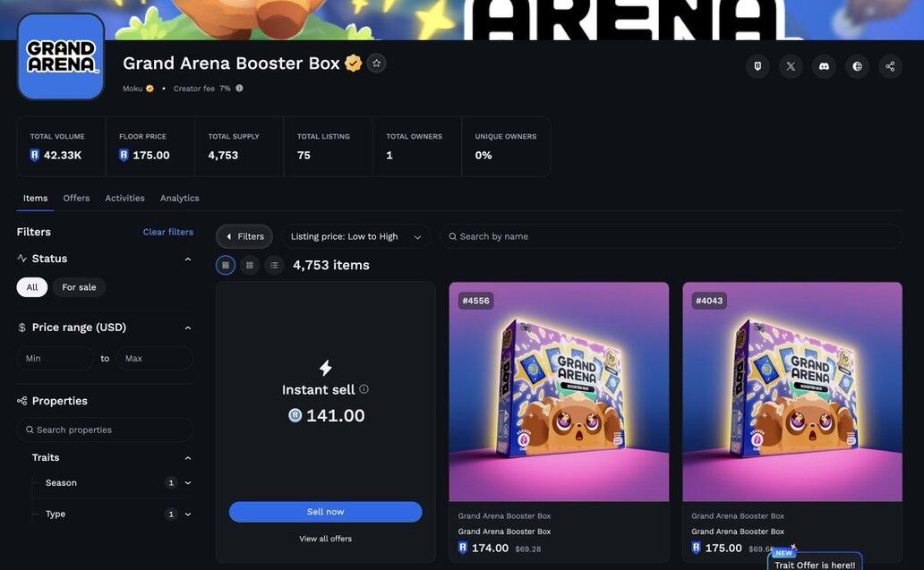This screenshot has height=570, width=924.
Task: Open the Analytics tab
Action: (x=180, y=198)
